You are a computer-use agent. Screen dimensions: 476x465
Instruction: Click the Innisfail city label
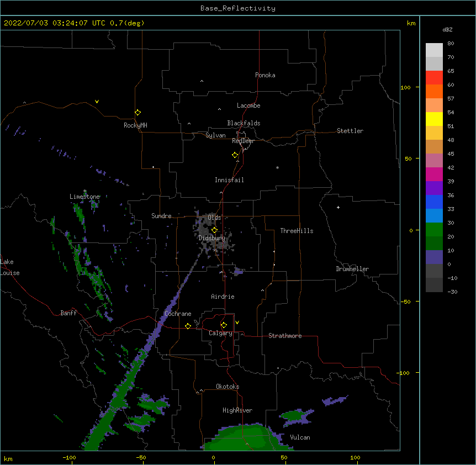(x=229, y=180)
